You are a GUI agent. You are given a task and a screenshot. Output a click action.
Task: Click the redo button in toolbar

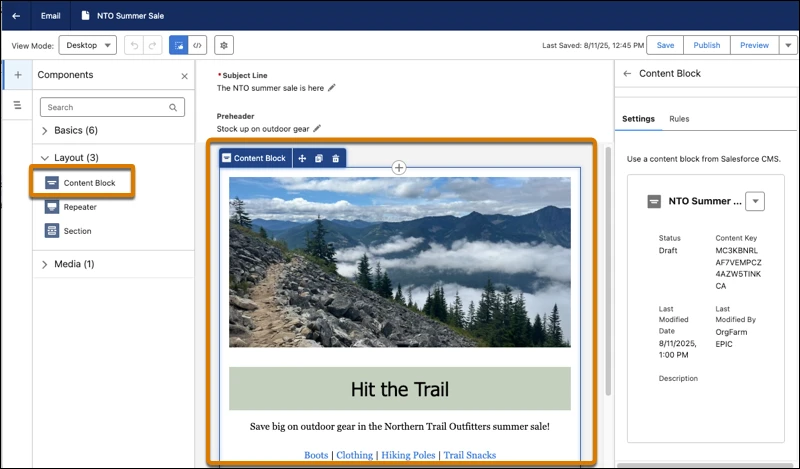pos(152,45)
